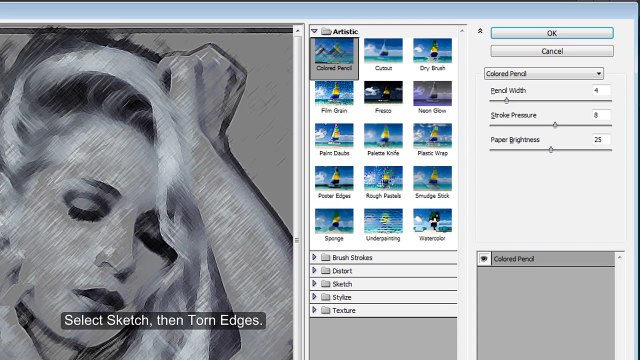Click the Stylize folder icon
Screen dimensions: 640x360
325,297
